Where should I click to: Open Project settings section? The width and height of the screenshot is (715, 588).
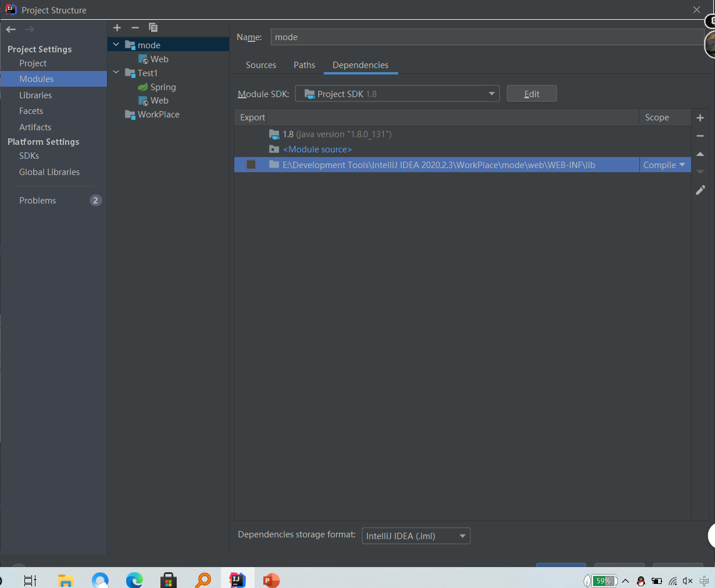[x=33, y=63]
